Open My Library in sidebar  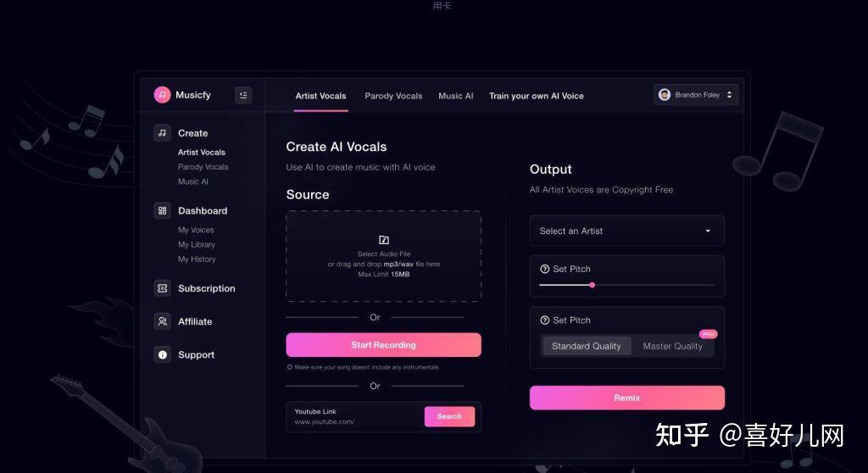click(x=196, y=244)
